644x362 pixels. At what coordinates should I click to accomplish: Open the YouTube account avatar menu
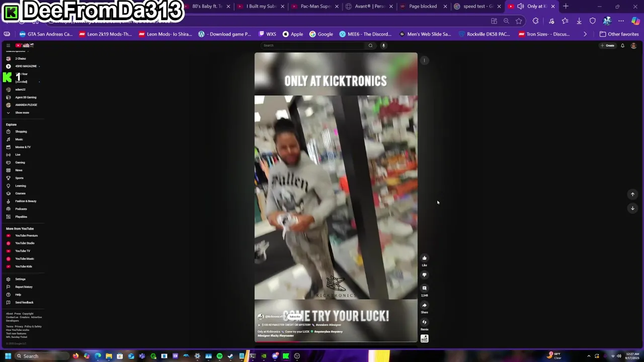point(633,46)
